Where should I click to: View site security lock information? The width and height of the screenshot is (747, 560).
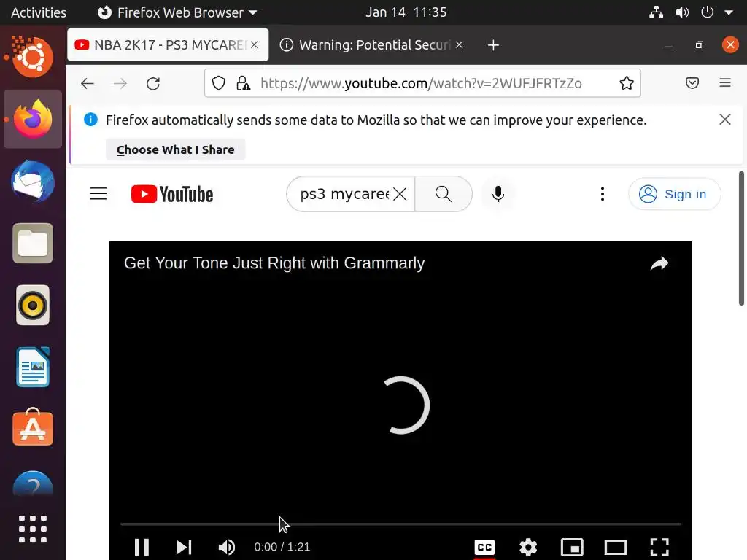tap(243, 83)
